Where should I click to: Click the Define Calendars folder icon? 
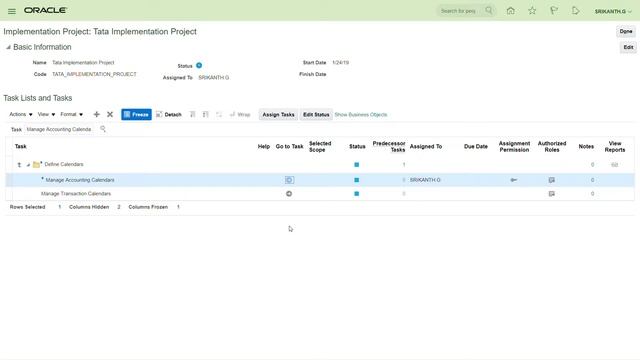tap(37, 164)
